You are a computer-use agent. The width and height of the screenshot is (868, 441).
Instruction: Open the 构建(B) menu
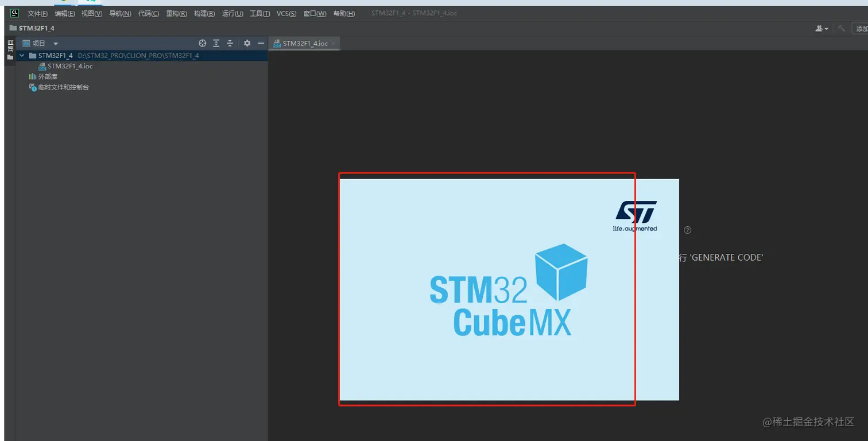click(204, 14)
